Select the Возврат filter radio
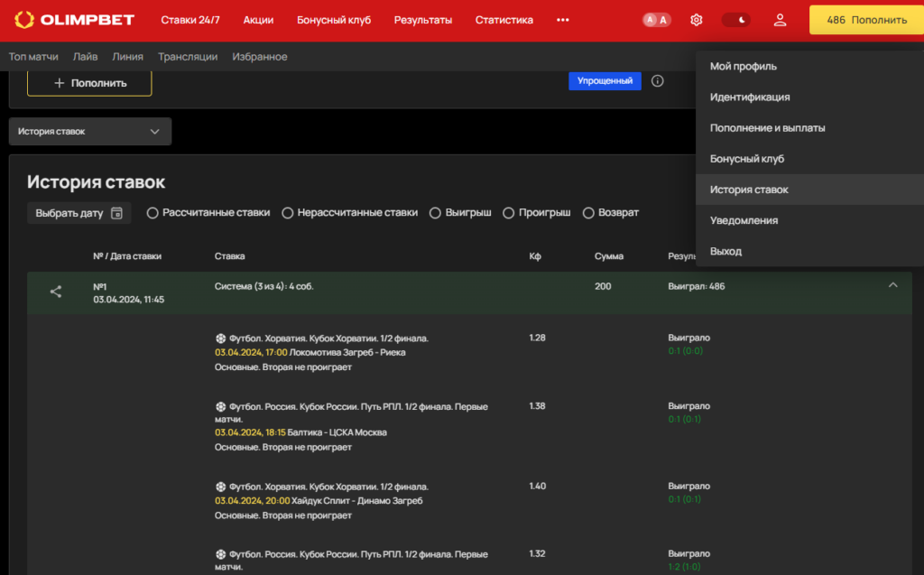This screenshot has height=575, width=924. pyautogui.click(x=588, y=213)
